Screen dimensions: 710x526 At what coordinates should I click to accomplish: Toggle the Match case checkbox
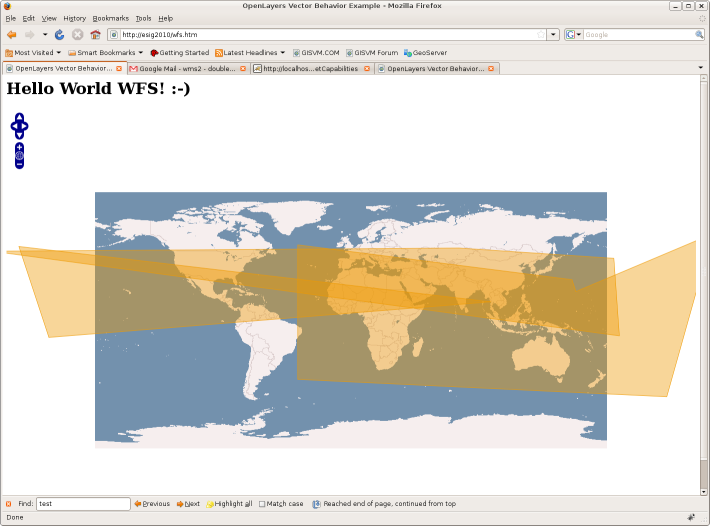point(262,504)
